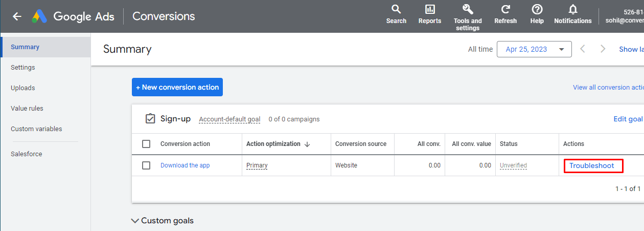
Task: Click the Conversion source column header
Action: pyautogui.click(x=361, y=144)
